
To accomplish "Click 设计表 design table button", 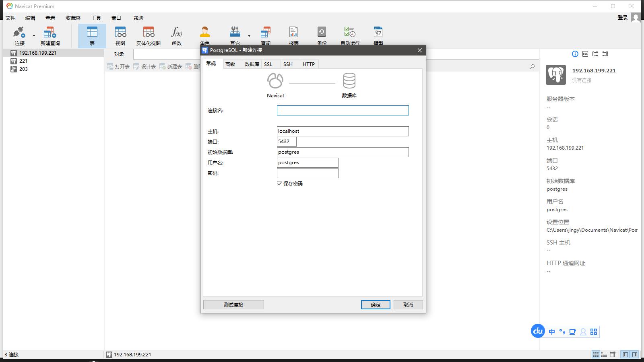I will [144, 66].
